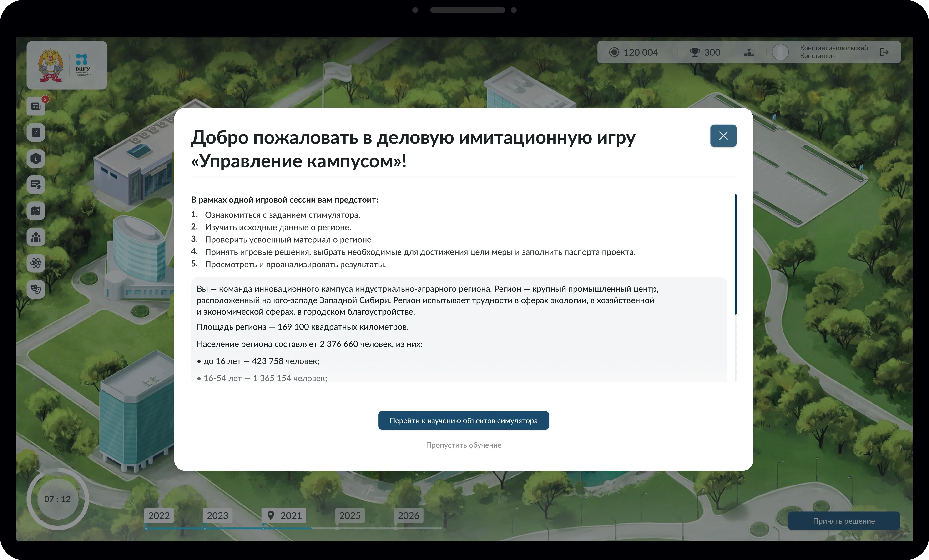The height and width of the screenshot is (560, 929).
Task: Open the theater masks sidebar icon
Action: coord(36,289)
